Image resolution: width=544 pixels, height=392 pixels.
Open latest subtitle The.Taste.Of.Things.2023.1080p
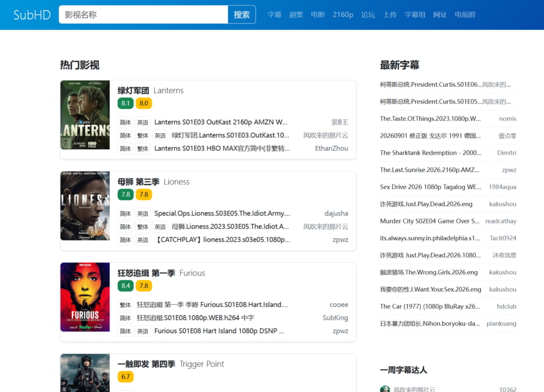click(430, 119)
